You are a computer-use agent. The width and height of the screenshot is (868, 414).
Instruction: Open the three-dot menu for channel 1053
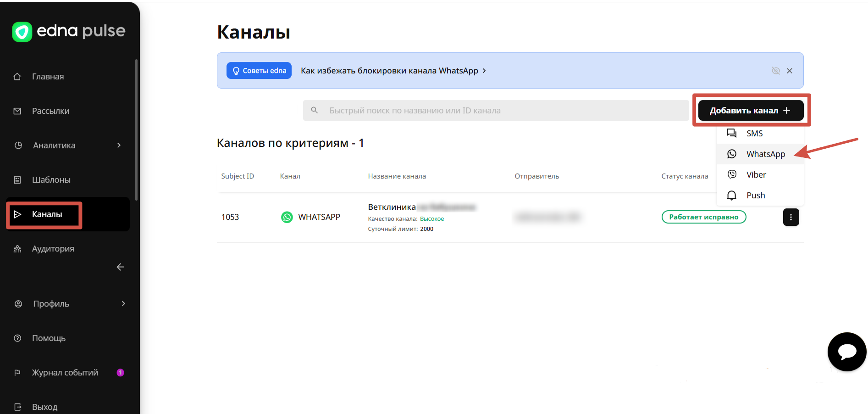(x=791, y=217)
